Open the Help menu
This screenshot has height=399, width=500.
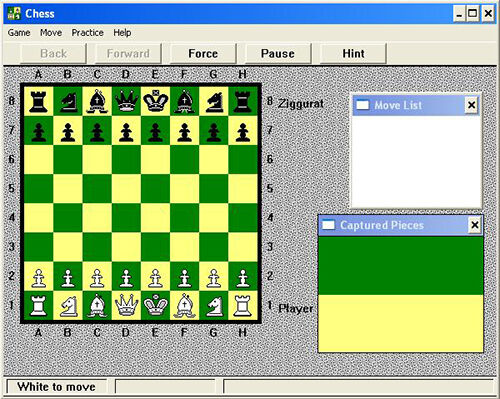pyautogui.click(x=122, y=33)
